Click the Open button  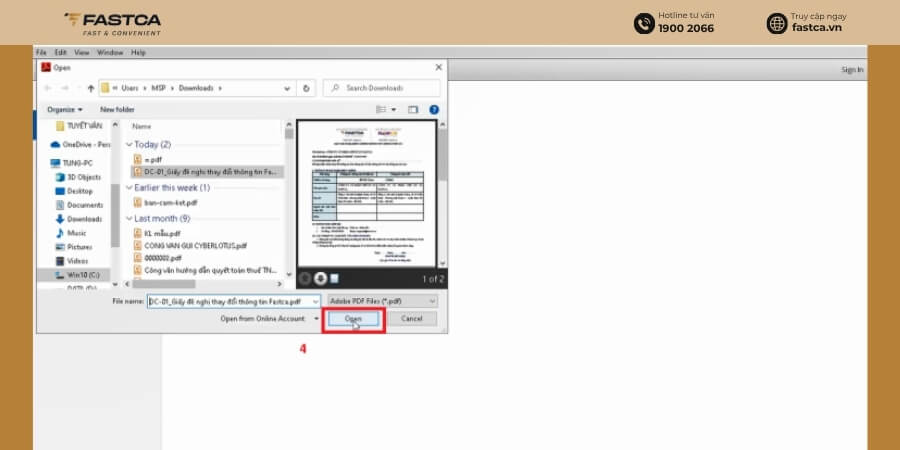coord(353,319)
